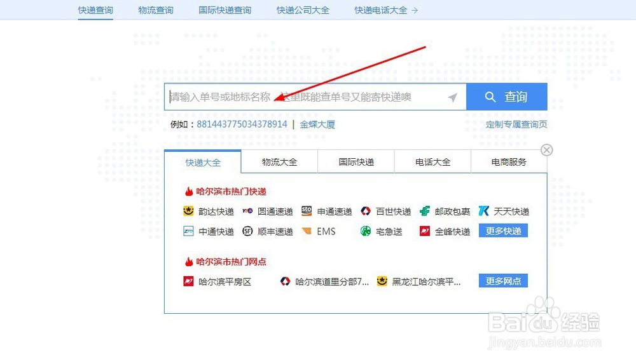Click the green 宅急送 logo icon
This screenshot has width=636, height=364.
click(x=366, y=231)
